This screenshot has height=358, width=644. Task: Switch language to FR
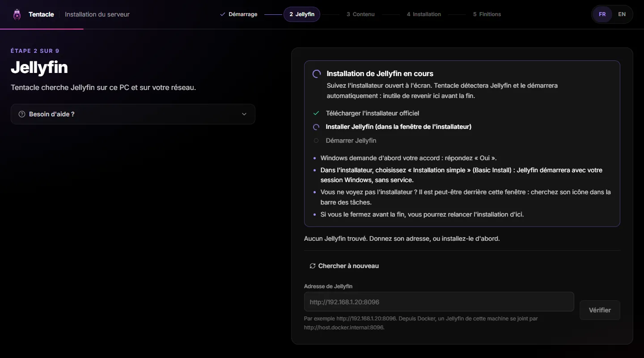pyautogui.click(x=602, y=14)
